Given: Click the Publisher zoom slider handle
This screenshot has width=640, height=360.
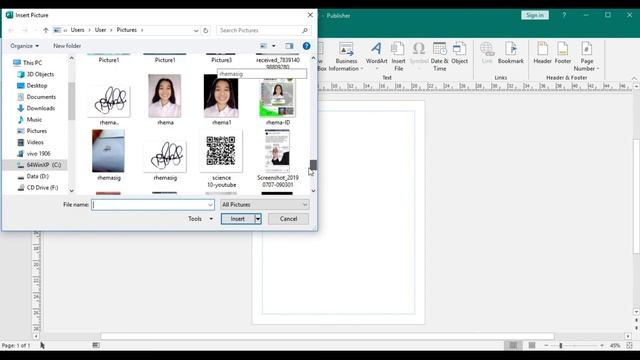Looking at the screenshot, I should (560, 345).
